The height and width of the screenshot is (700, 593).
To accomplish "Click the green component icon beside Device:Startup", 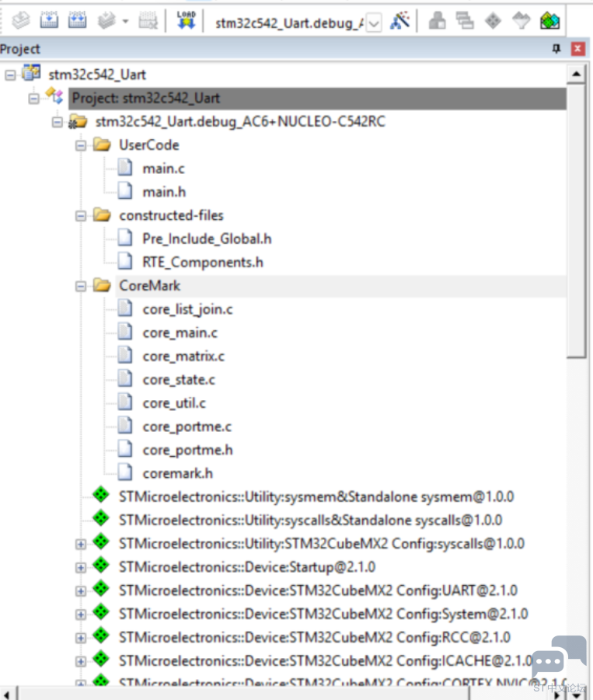I will 101,566.
